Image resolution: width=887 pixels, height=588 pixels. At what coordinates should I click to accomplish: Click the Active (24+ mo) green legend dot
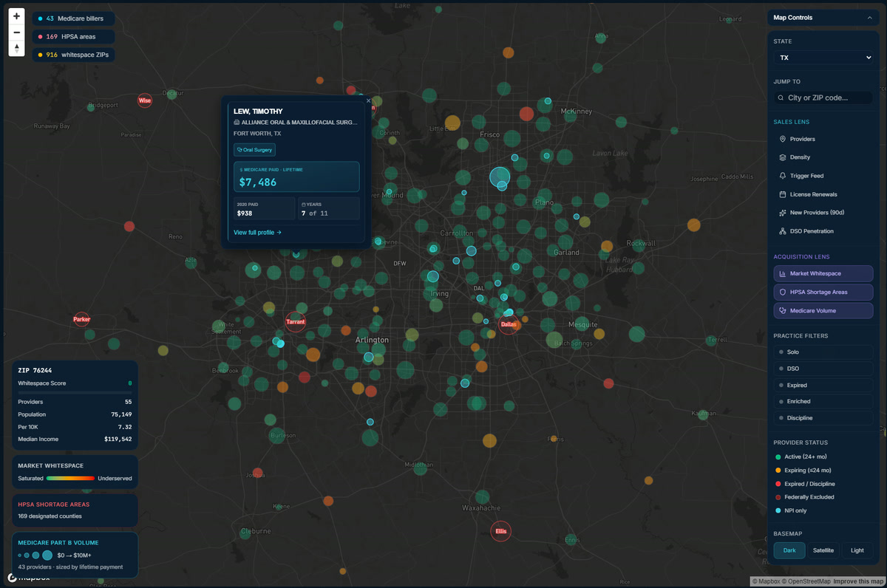[778, 457]
